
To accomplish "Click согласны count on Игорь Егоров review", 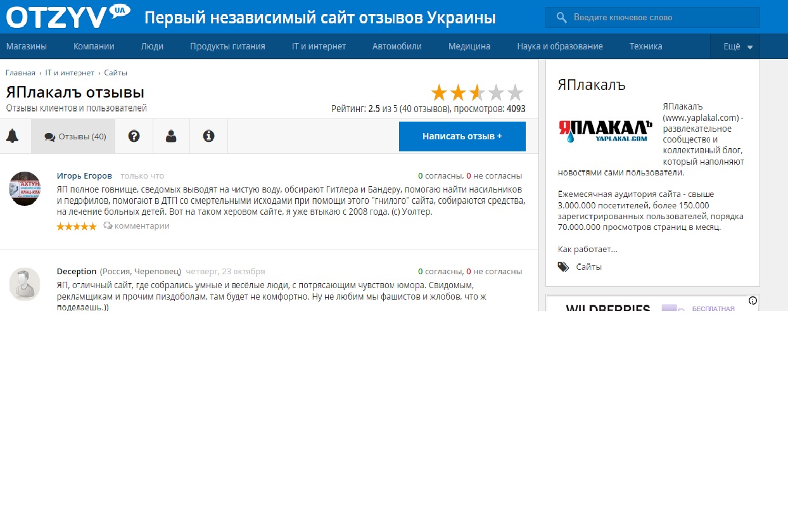I will click(440, 175).
